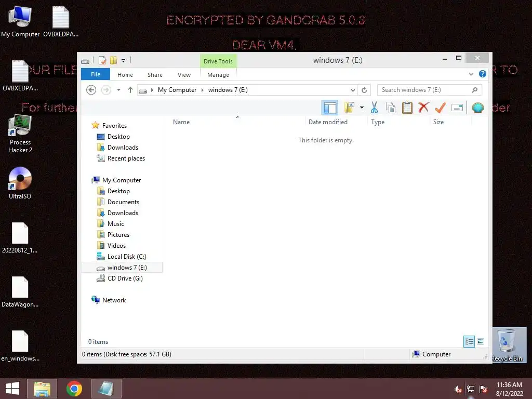
Task: Open the address bar history dropdown
Action: pyautogui.click(x=353, y=90)
